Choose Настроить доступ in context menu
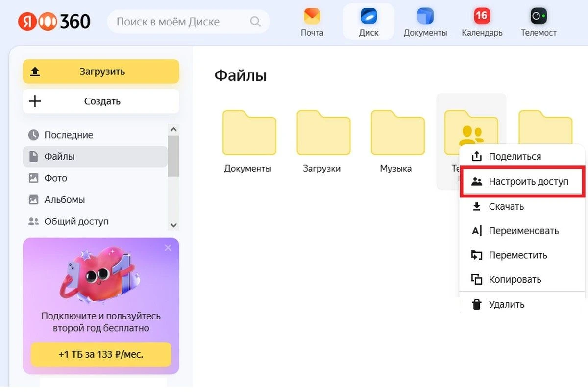This screenshot has width=588, height=392. tap(522, 182)
